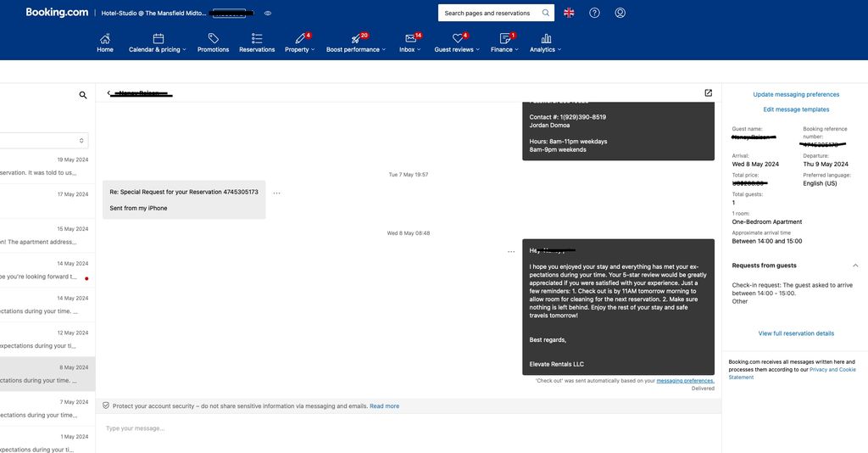868x453 pixels.
Task: Click the Type your message field
Action: click(408, 428)
